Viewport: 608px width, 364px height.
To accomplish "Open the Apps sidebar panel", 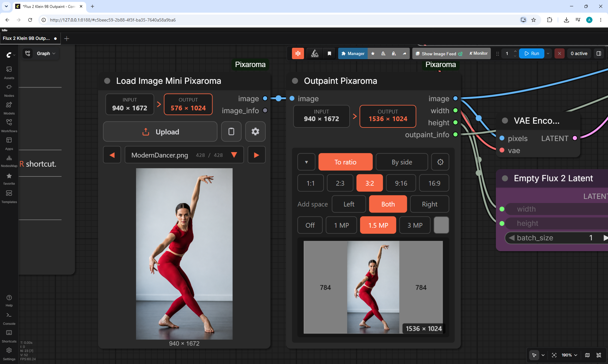I will (x=9, y=143).
